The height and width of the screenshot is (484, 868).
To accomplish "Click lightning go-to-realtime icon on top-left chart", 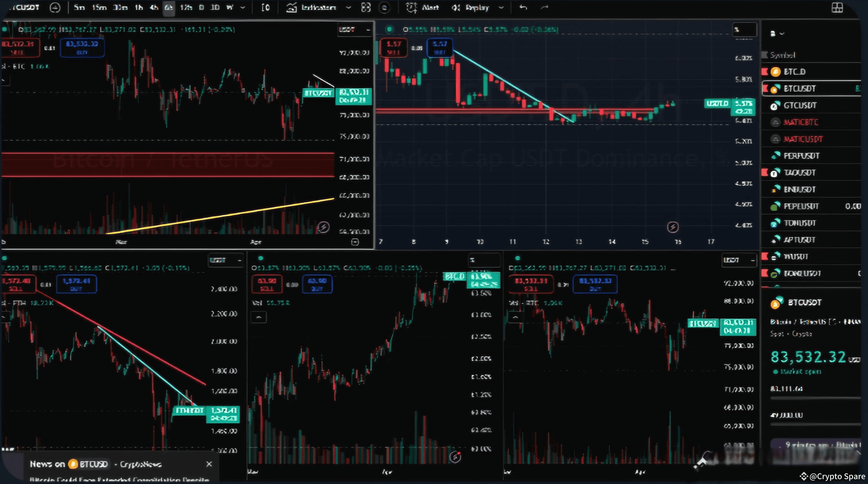I will click(x=323, y=227).
